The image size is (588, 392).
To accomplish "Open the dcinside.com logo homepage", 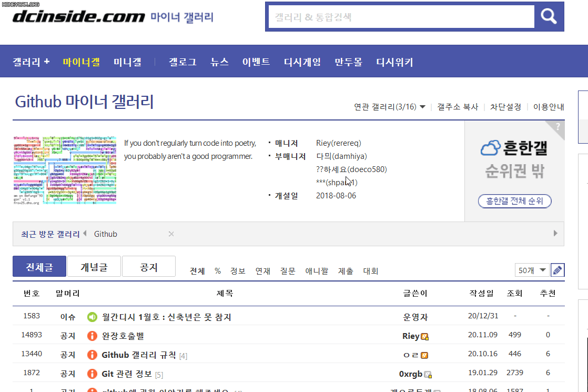I will [x=79, y=16].
